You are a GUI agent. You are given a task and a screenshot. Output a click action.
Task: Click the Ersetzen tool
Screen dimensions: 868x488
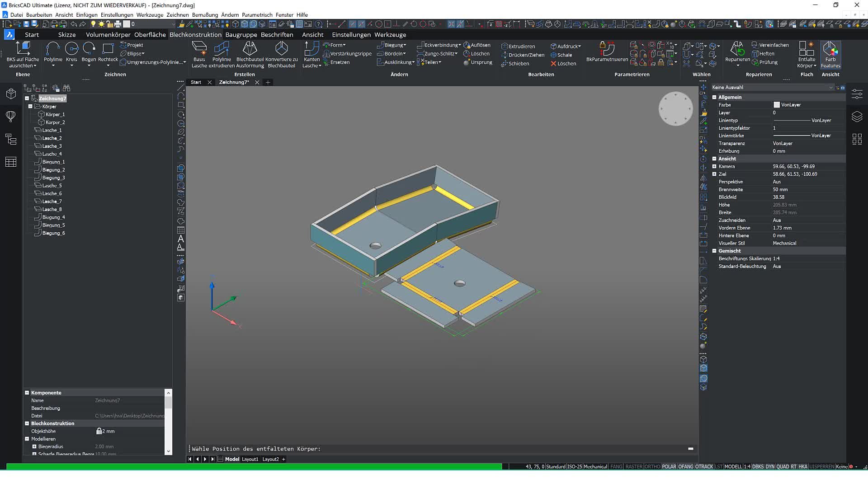pyautogui.click(x=336, y=62)
